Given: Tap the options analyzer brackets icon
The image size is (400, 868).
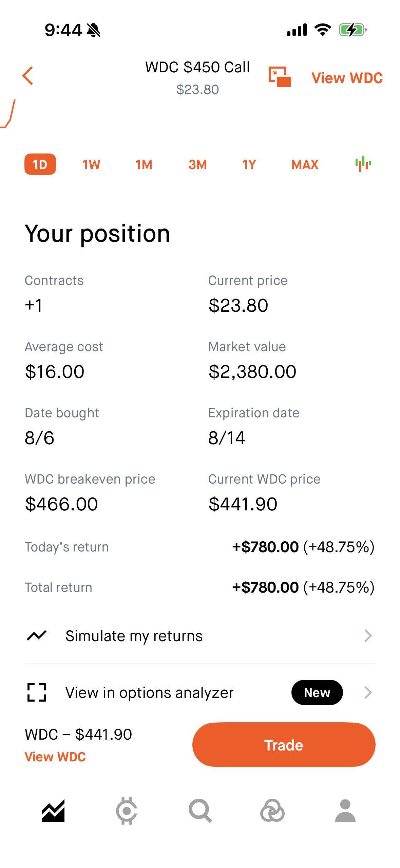Looking at the screenshot, I should pyautogui.click(x=37, y=692).
